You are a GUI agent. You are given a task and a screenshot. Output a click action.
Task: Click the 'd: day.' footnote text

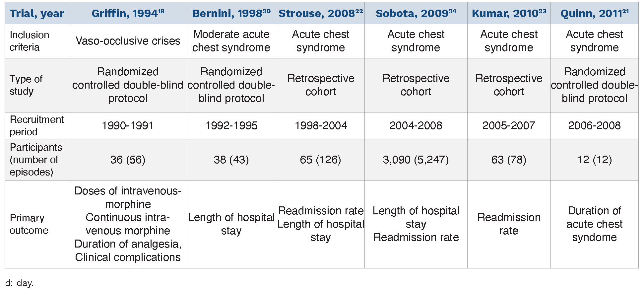click(20, 283)
